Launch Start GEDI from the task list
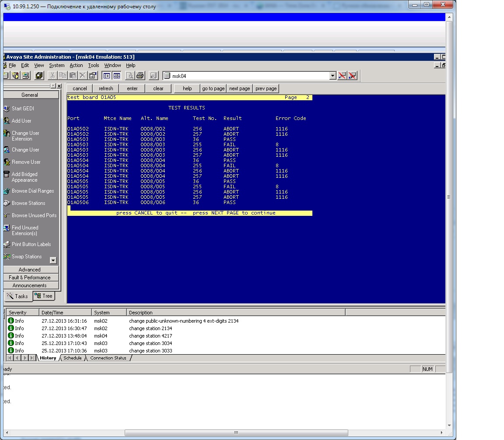The image size is (504, 440). (x=23, y=109)
